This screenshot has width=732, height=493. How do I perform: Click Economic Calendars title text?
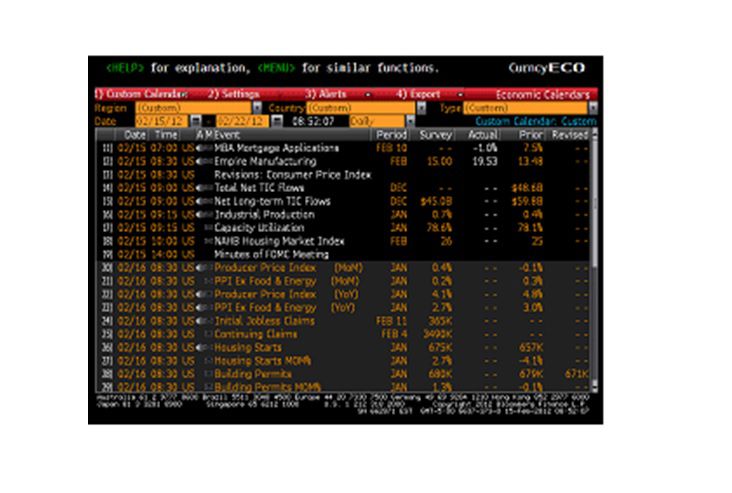[542, 95]
